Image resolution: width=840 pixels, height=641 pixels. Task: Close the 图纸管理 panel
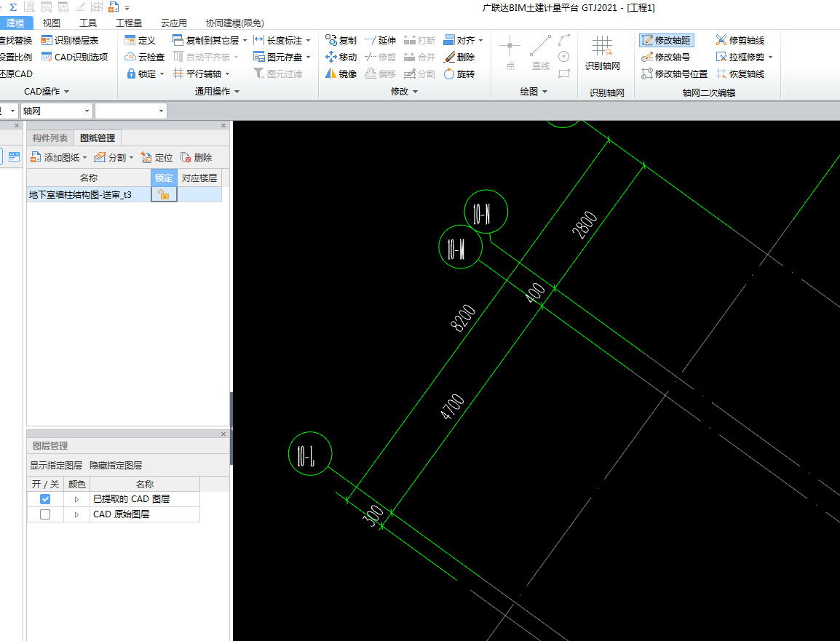[223, 125]
